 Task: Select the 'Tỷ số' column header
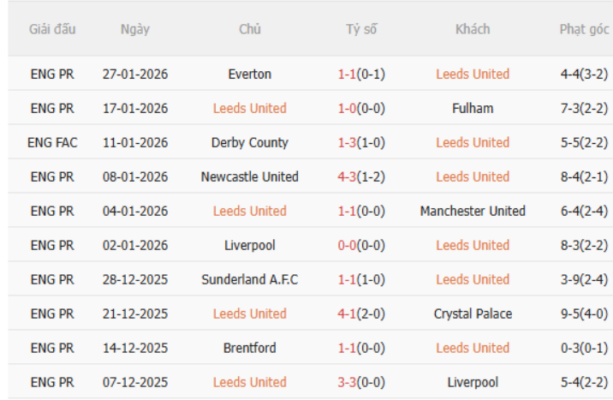(x=361, y=29)
